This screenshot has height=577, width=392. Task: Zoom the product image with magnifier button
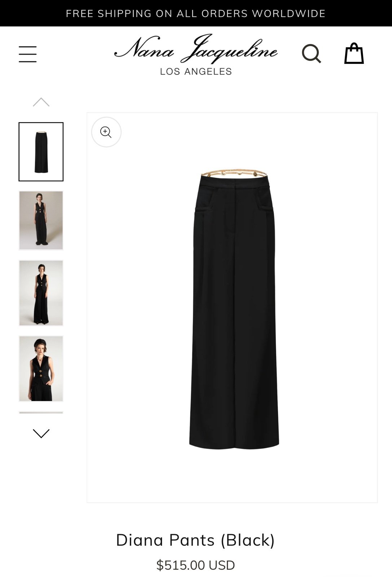(x=106, y=132)
